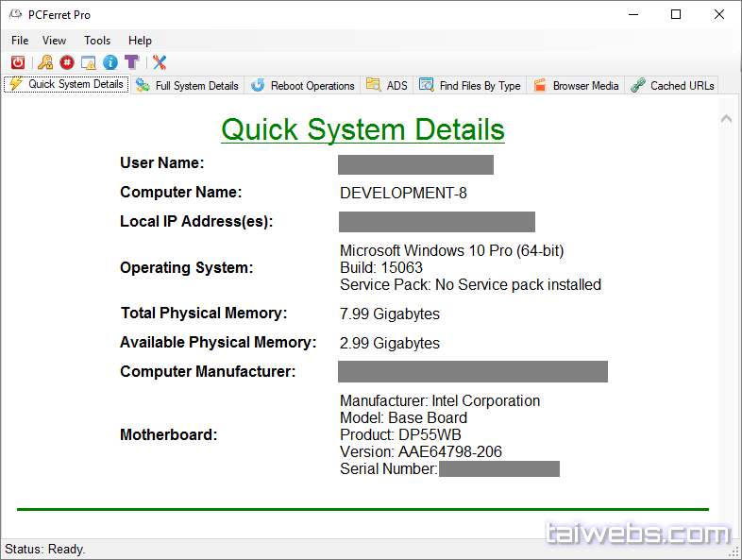This screenshot has height=560, width=742.
Task: Open the View menu
Action: pos(55,41)
